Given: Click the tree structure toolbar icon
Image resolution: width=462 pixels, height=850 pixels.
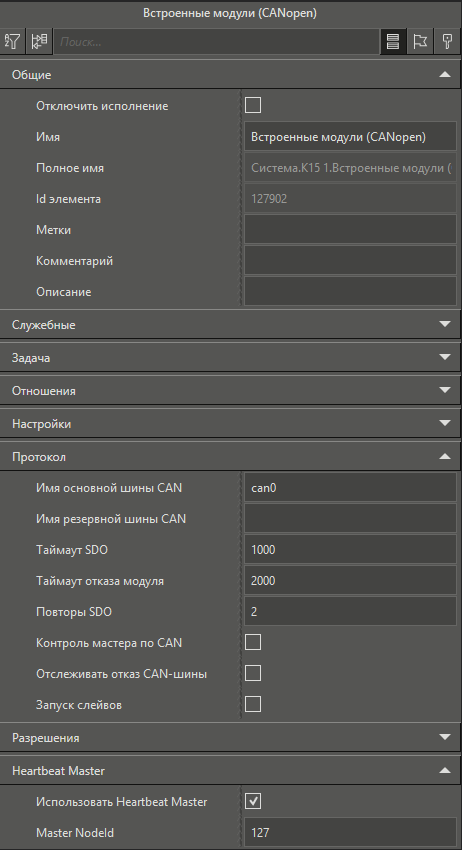Looking at the screenshot, I should [39, 41].
